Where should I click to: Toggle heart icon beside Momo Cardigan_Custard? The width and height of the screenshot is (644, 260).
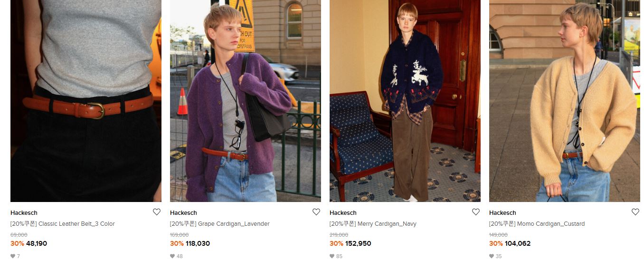(635, 212)
